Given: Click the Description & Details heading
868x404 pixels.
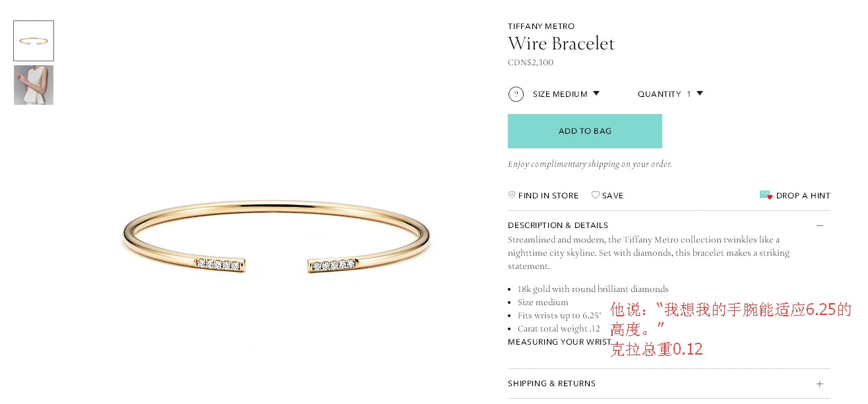Looking at the screenshot, I should coord(558,225).
